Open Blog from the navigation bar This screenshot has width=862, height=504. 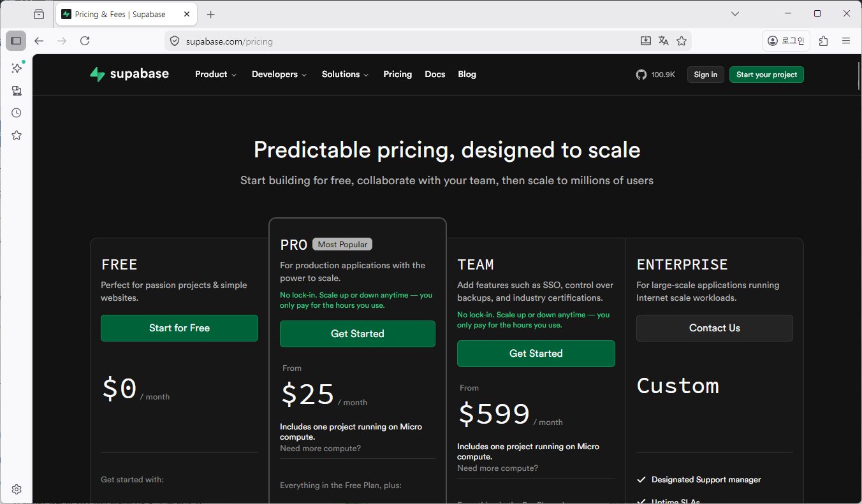pos(467,74)
